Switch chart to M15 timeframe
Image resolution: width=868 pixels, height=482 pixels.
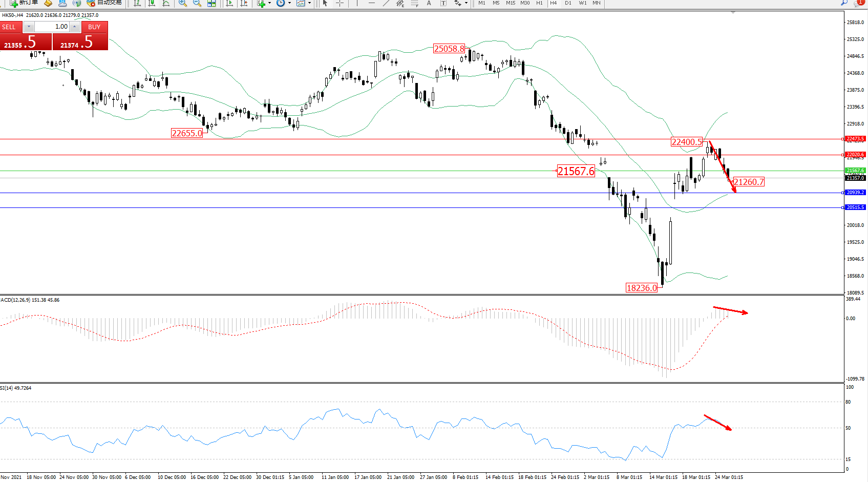click(x=511, y=3)
